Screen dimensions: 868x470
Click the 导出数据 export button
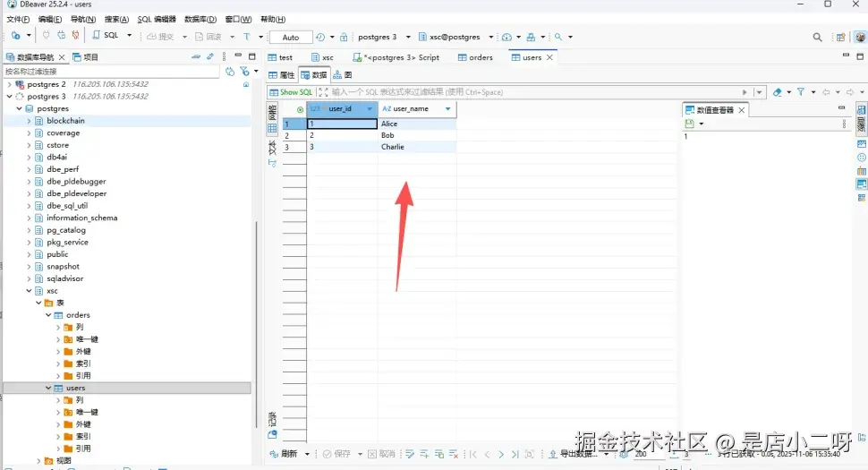[574, 454]
